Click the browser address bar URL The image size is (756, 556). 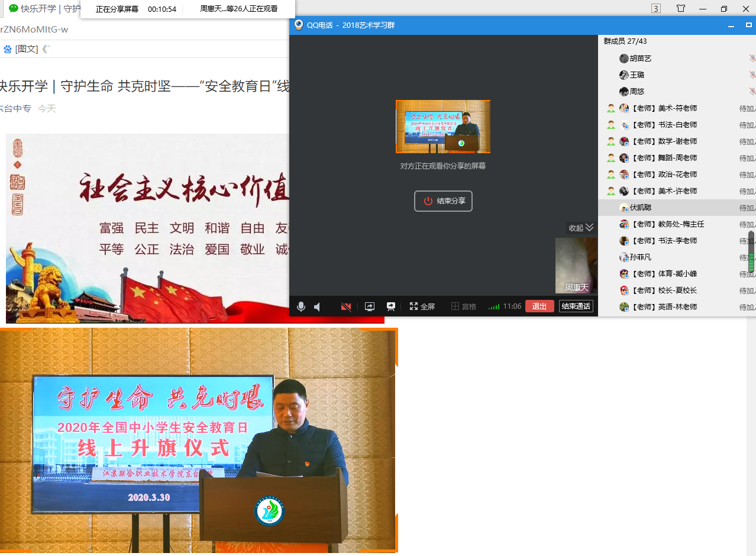34,30
